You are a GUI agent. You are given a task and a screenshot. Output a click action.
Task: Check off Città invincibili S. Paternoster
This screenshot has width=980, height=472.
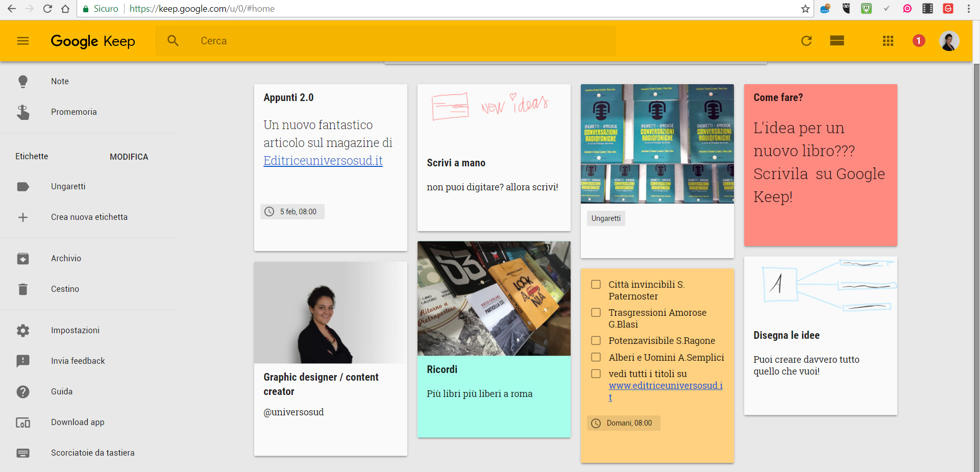click(596, 284)
